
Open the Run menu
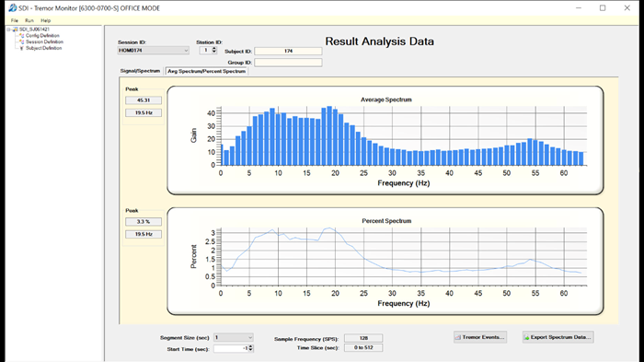coord(29,20)
